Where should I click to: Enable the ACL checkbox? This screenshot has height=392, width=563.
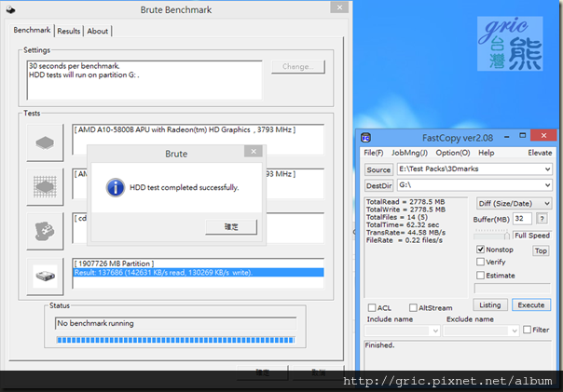(x=372, y=307)
